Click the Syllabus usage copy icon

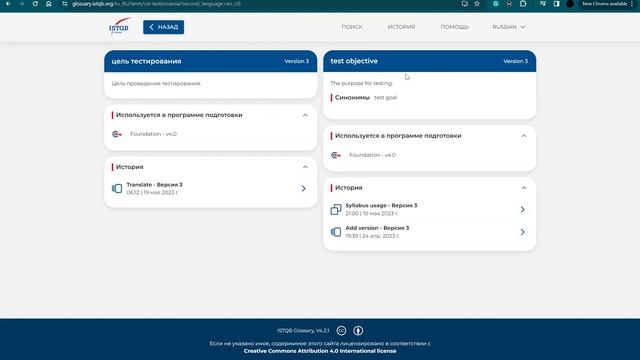pos(336,209)
